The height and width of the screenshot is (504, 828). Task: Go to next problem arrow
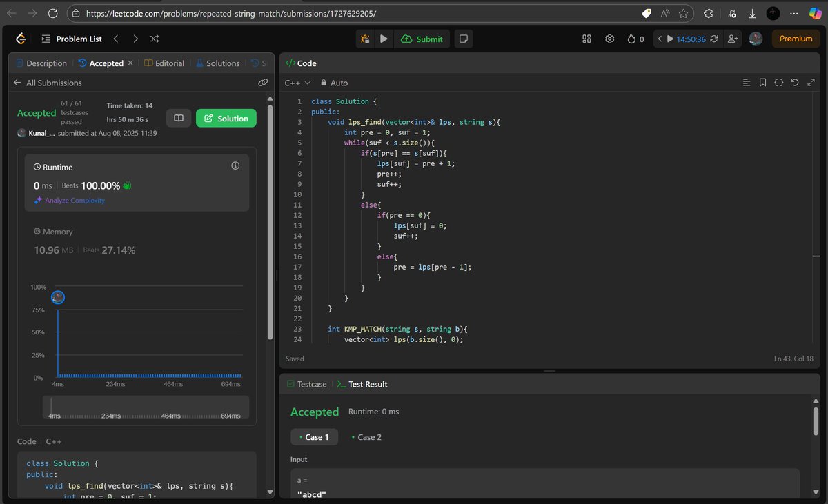click(135, 39)
